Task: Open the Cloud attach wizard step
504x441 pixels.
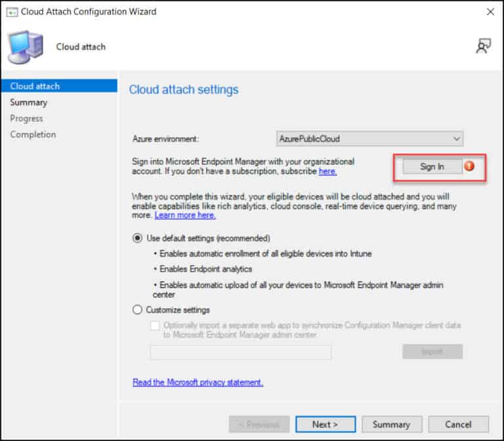Action: click(59, 86)
